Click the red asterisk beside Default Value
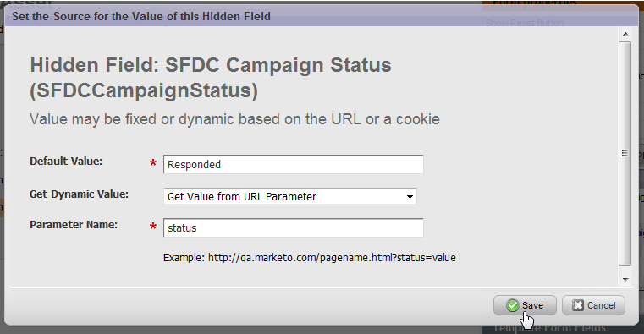Image resolution: width=644 pixels, height=334 pixels. click(153, 163)
